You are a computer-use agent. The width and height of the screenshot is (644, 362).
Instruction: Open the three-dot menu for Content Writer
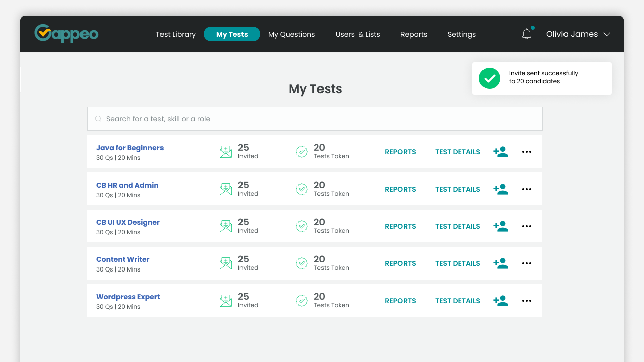coord(526,263)
